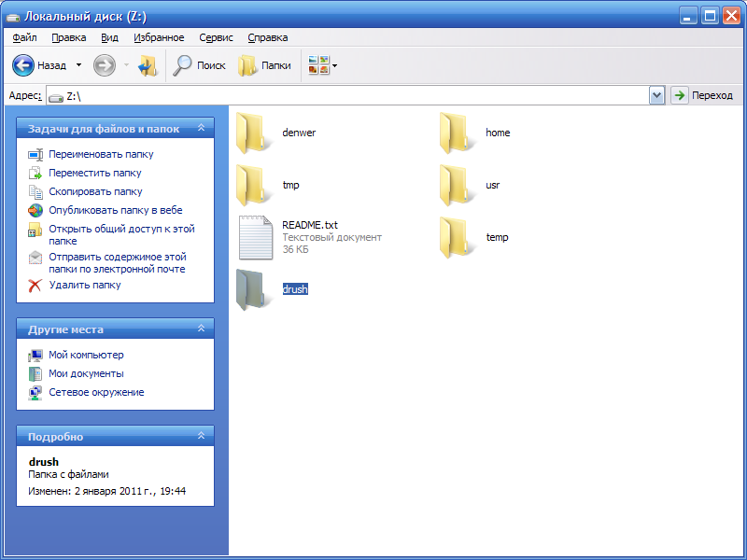Click the red X delete icon
The height and width of the screenshot is (560, 747).
[35, 286]
